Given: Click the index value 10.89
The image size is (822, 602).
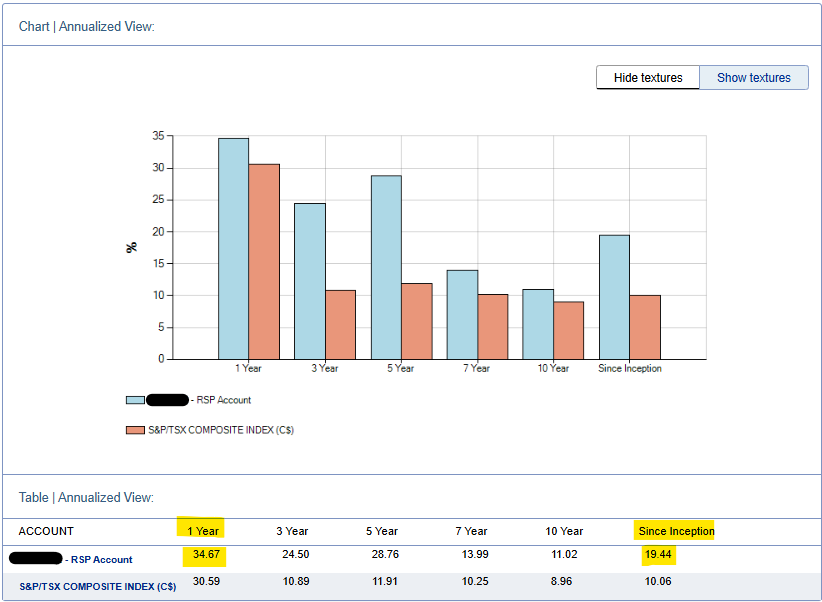Looking at the screenshot, I should tap(296, 581).
